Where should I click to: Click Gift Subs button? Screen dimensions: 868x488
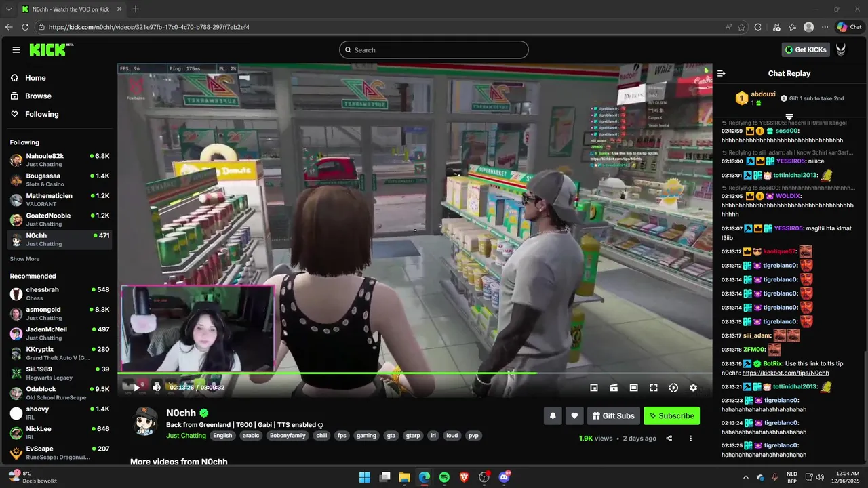[x=614, y=415]
